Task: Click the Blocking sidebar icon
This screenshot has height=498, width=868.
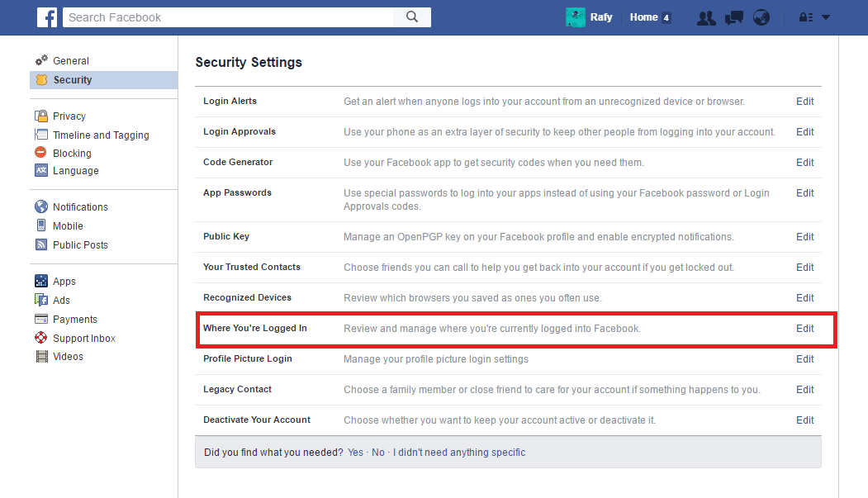Action: [x=40, y=153]
